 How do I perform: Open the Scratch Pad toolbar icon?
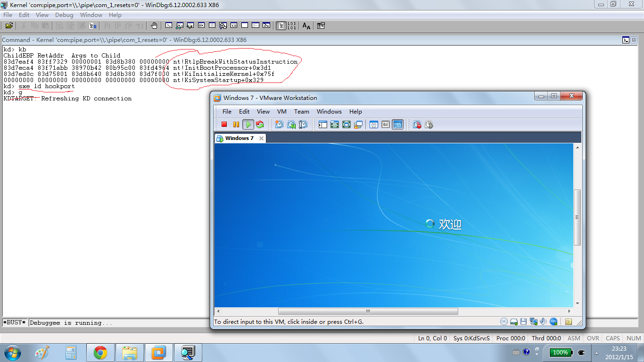point(245,25)
